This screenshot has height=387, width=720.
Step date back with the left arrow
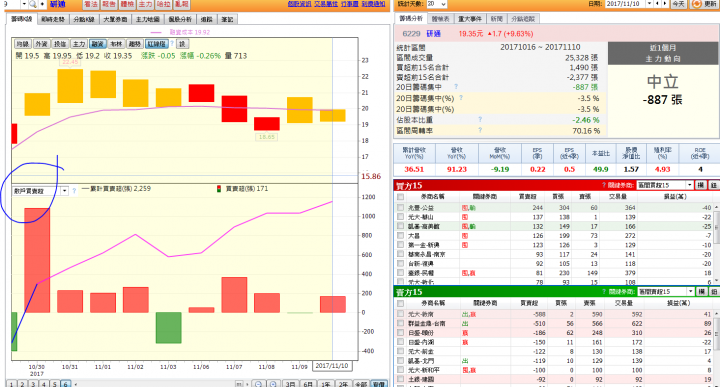657,4
